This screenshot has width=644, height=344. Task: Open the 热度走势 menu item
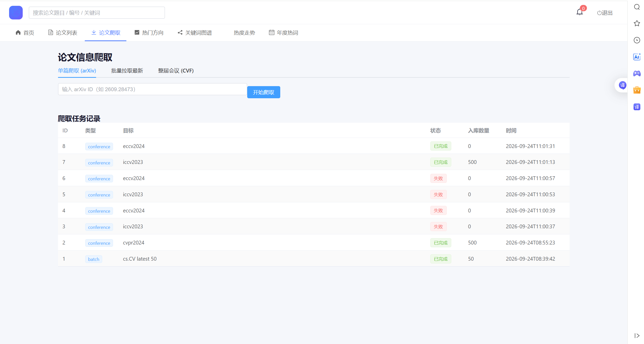pyautogui.click(x=244, y=33)
